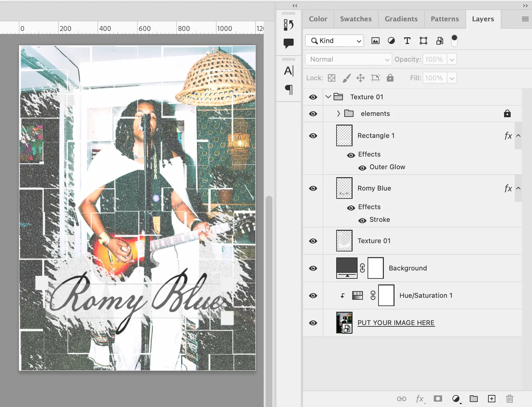The width and height of the screenshot is (532, 407).
Task: Click the Background layer color fill thumbnail
Action: [x=347, y=268]
